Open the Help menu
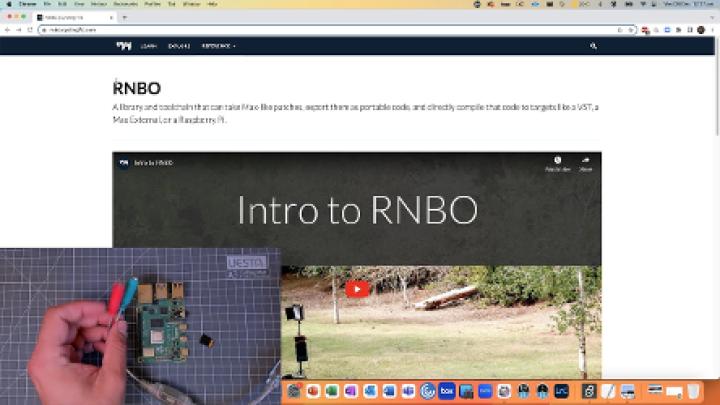This screenshot has width=720, height=405. [212, 4]
